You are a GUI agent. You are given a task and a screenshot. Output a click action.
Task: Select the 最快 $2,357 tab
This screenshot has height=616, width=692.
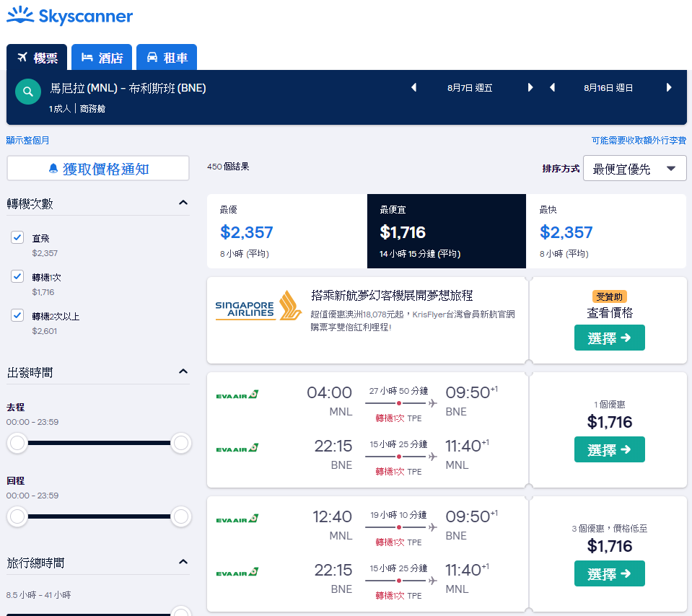click(x=606, y=232)
